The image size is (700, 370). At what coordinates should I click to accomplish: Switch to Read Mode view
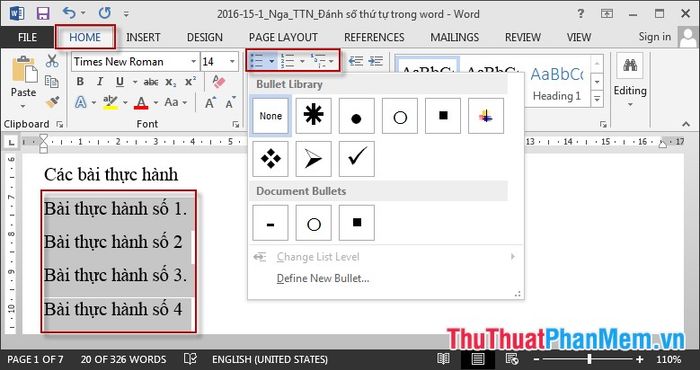coord(443,359)
